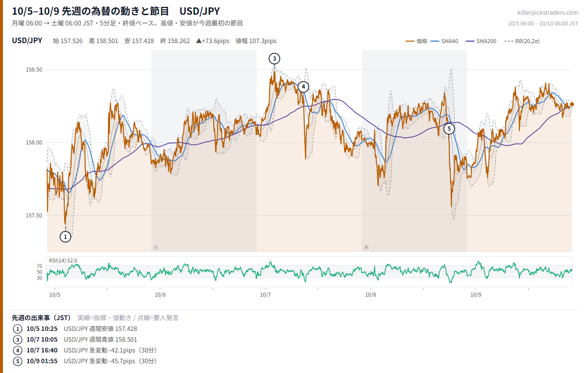Click the 火 day label in shaded band

coord(156,248)
